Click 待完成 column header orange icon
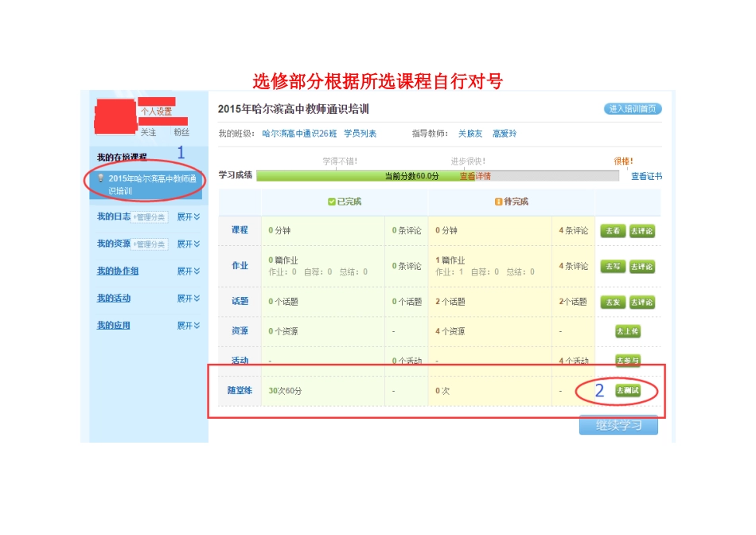Screen dimensions: 756x535 [498, 201]
